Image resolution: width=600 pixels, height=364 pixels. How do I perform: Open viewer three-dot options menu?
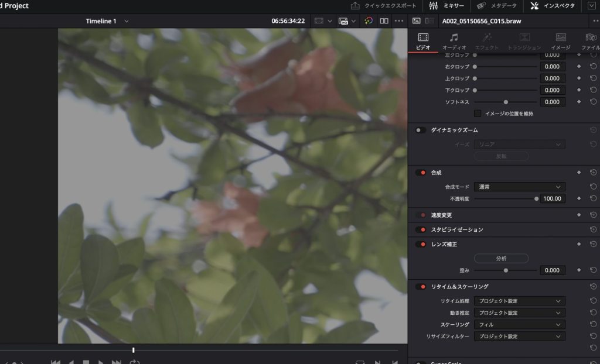coord(398,21)
